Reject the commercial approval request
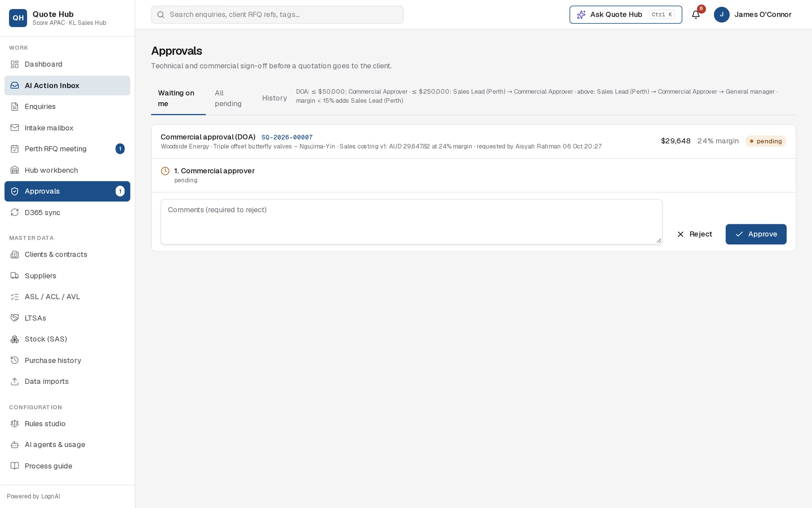Image resolution: width=812 pixels, height=508 pixels. coord(694,234)
